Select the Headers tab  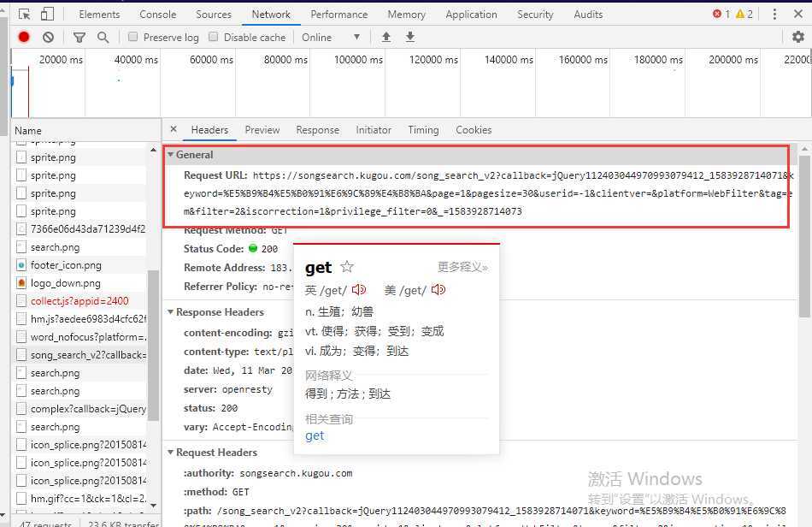coord(209,130)
